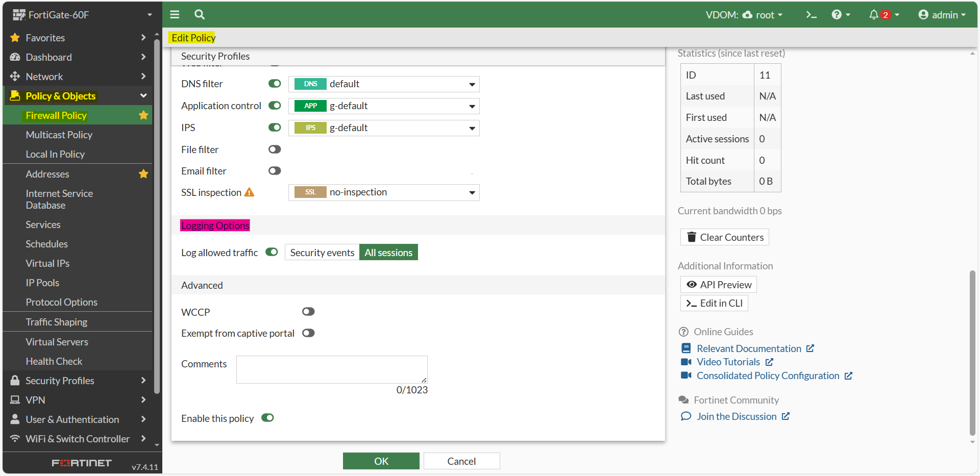Go to Traffic Shaping
This screenshot has height=476, width=980.
[57, 322]
